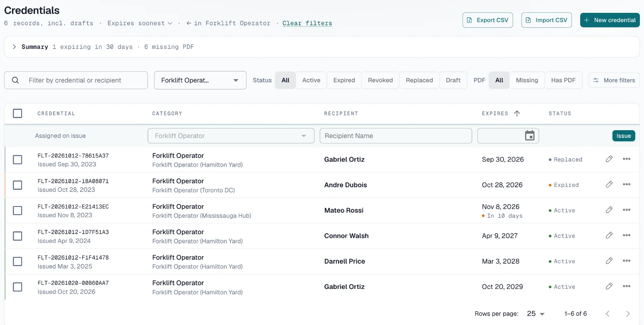Select Andre Dubois row checkbox
Image resolution: width=644 pixels, height=325 pixels.
[x=17, y=185]
